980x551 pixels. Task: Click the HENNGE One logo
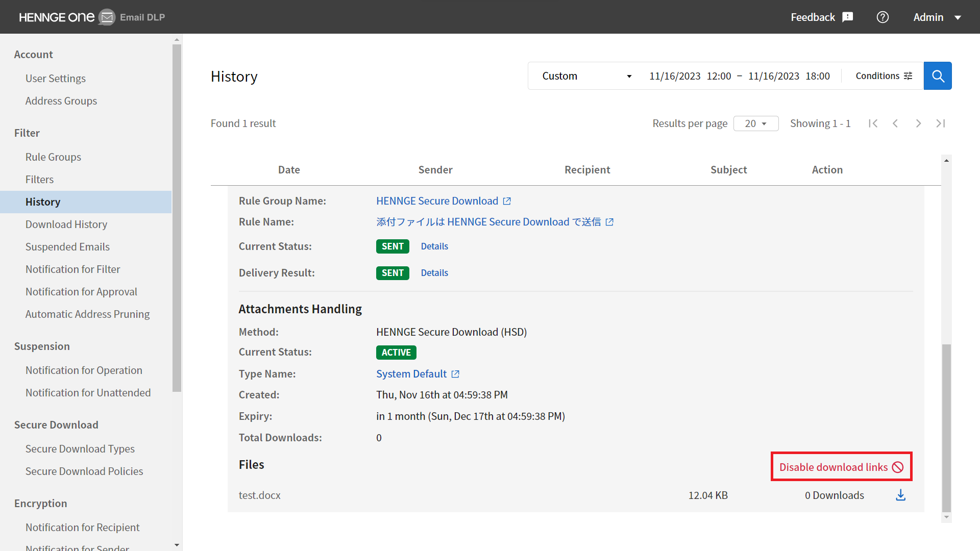(57, 17)
